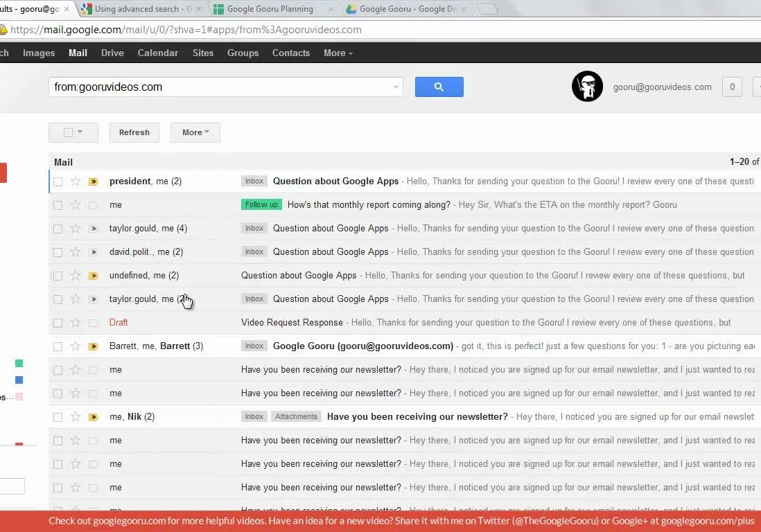Click the padlock icon in address bar
Image resolution: width=761 pixels, height=532 pixels.
[x=3, y=30]
